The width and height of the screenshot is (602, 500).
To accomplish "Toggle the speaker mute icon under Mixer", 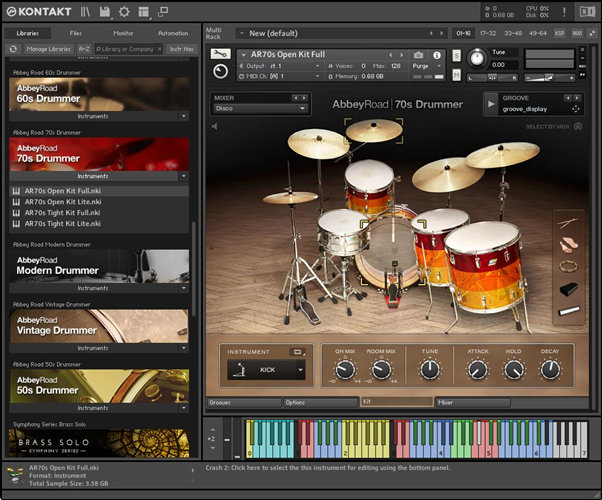I will (x=215, y=126).
